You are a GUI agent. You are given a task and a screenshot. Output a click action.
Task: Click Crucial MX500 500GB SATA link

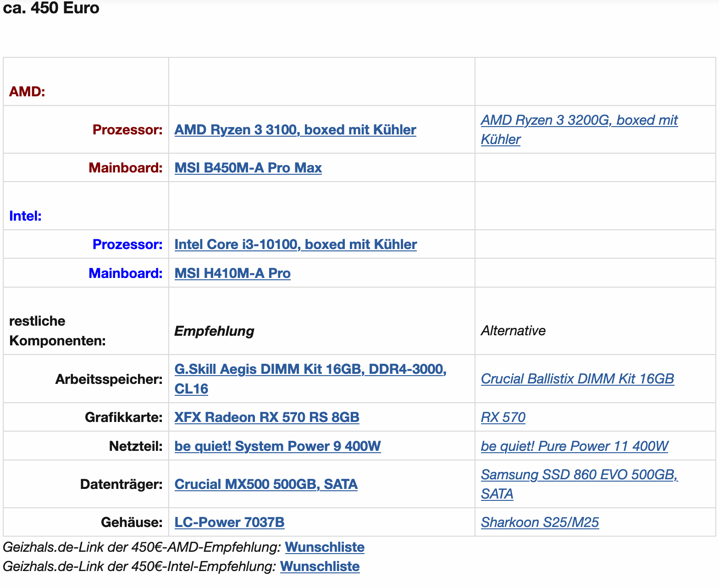(266, 484)
